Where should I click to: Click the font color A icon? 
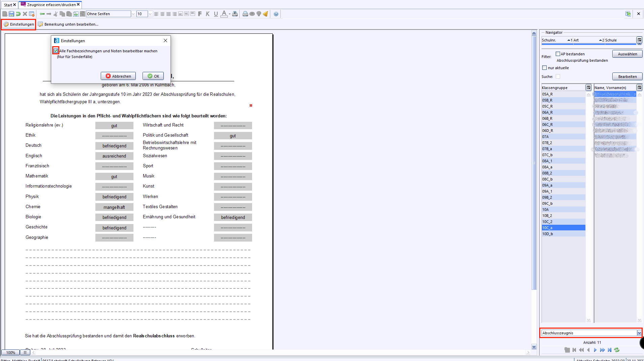(x=224, y=14)
